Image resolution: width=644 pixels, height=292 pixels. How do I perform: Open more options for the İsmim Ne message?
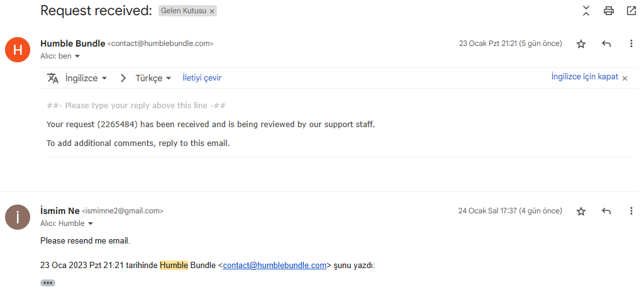[x=631, y=211]
